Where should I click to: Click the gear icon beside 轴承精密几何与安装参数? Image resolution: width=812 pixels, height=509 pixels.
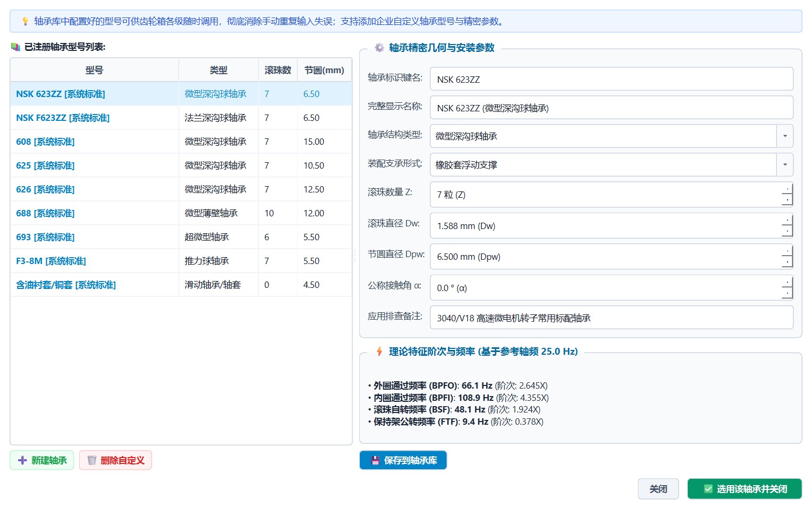coord(379,48)
